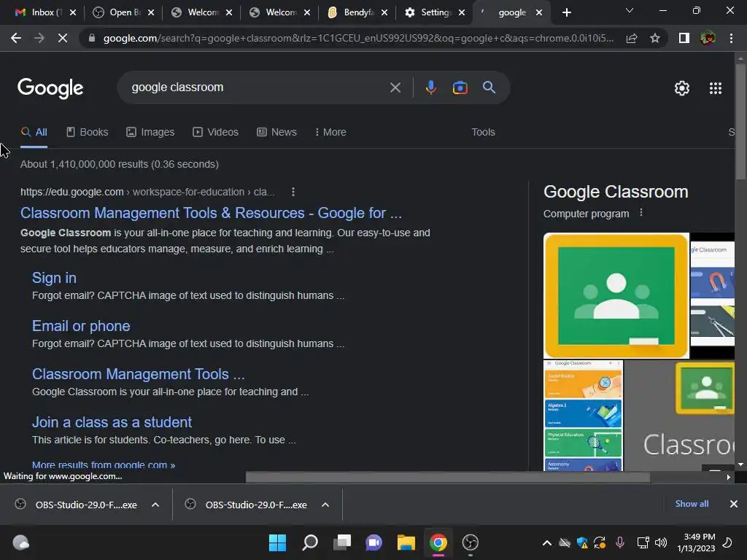Expand first OBS-Studio download options

(x=155, y=505)
